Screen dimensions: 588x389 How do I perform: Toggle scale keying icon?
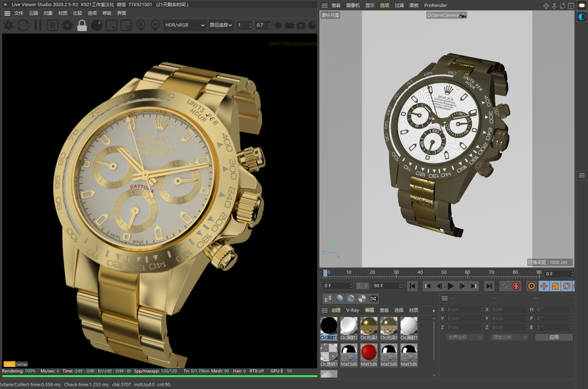click(556, 286)
